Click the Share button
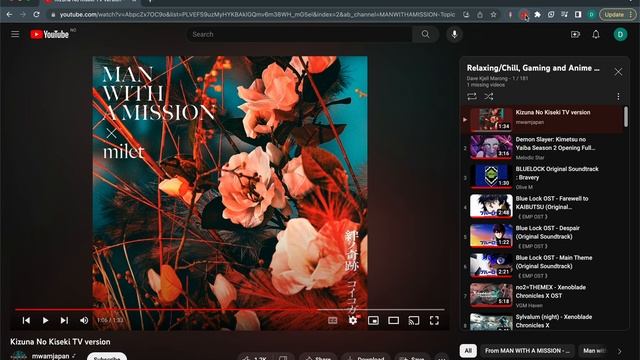The height and width of the screenshot is (360, 640). point(318,358)
